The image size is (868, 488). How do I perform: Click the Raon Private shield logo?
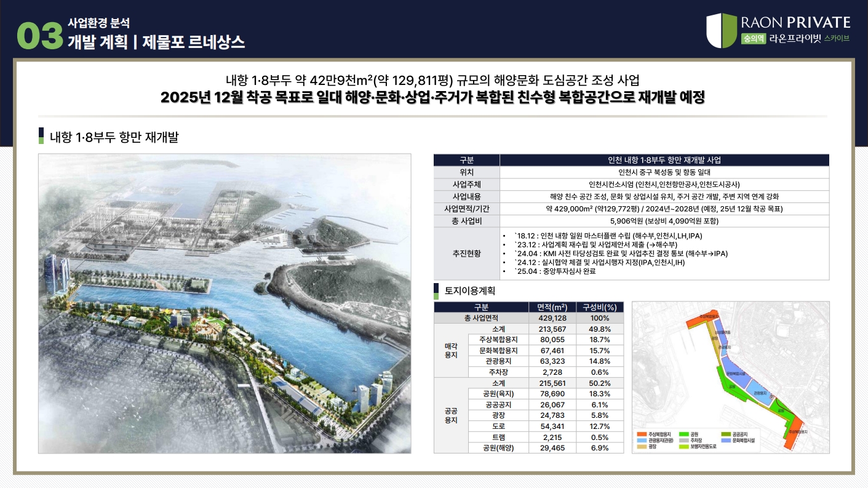721,30
